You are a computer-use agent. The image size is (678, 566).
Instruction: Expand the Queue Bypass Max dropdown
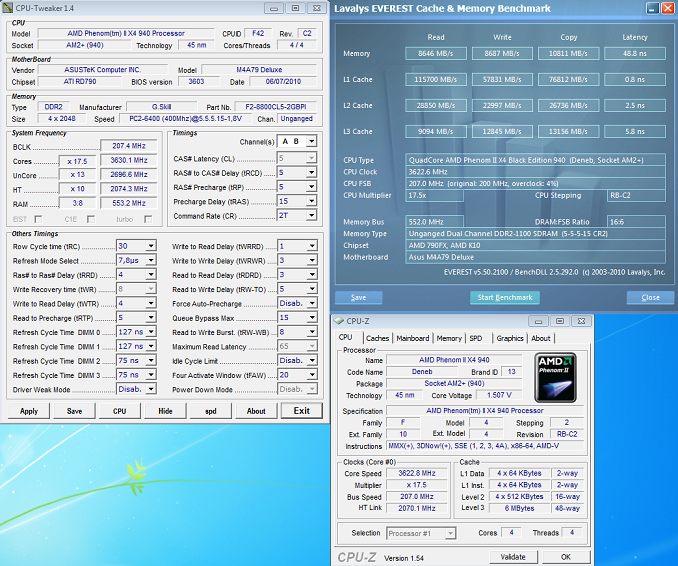[x=312, y=317]
